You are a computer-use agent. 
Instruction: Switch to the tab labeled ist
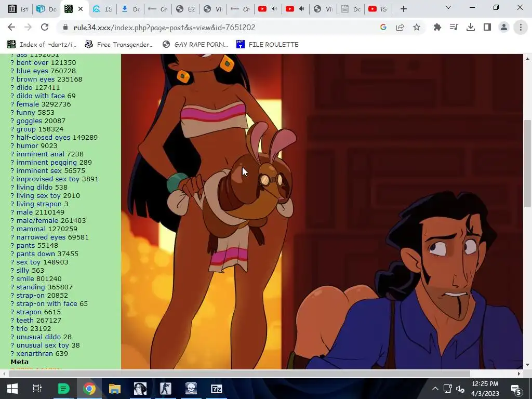click(x=19, y=9)
